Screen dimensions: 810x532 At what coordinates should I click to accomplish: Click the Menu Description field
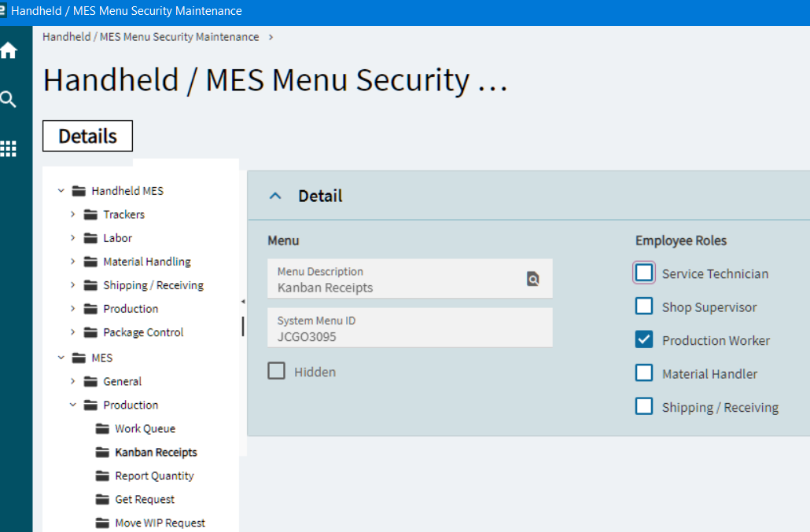click(410, 279)
